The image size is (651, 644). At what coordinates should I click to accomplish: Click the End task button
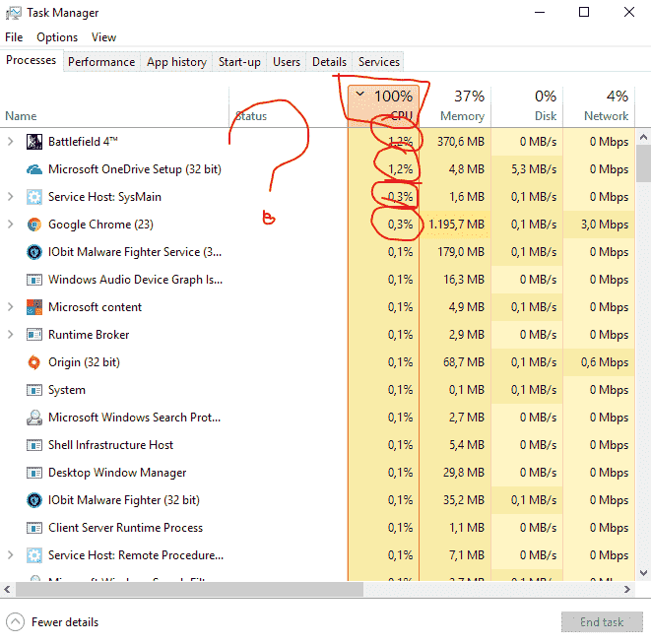(x=602, y=622)
